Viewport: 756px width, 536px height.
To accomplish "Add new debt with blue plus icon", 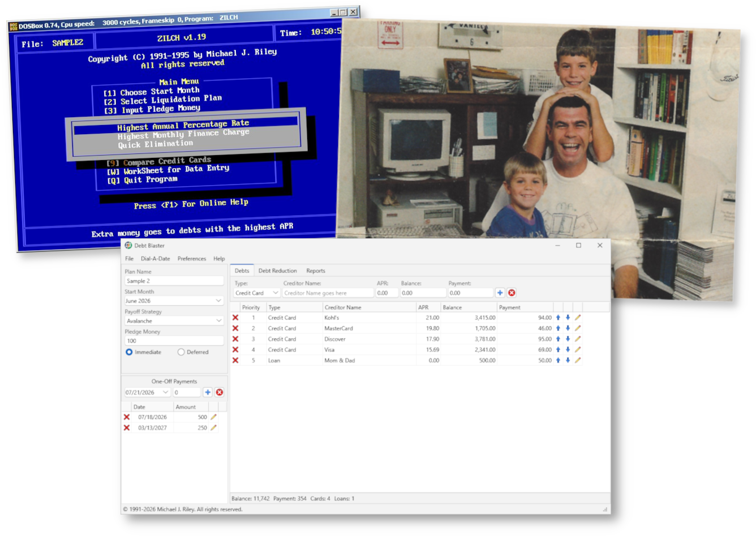I will click(x=500, y=293).
